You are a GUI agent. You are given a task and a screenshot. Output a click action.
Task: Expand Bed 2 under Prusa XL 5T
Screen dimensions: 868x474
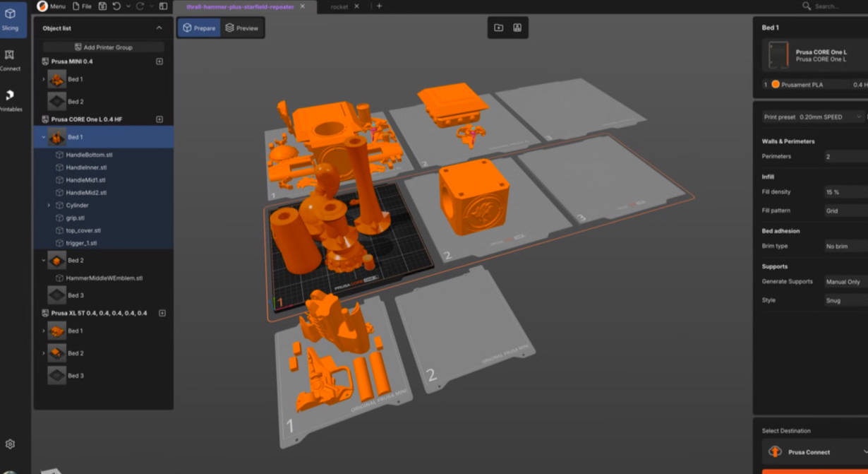pyautogui.click(x=44, y=353)
